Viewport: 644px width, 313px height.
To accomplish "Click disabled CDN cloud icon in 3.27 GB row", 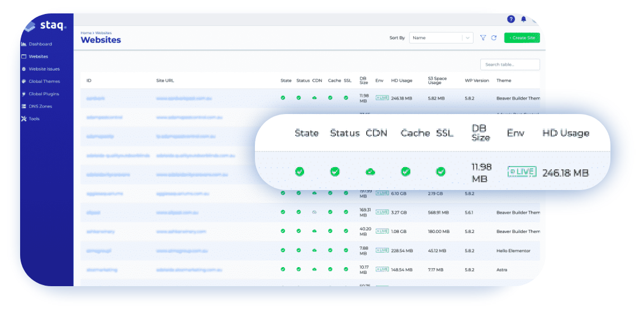I will coord(315,212).
